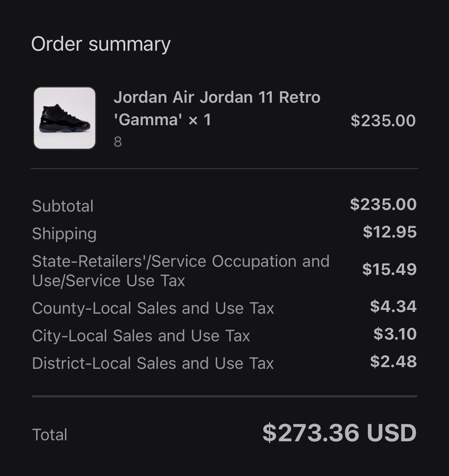Screen dimensions: 449x476
Task: Click the USD currency text
Action: (391, 433)
